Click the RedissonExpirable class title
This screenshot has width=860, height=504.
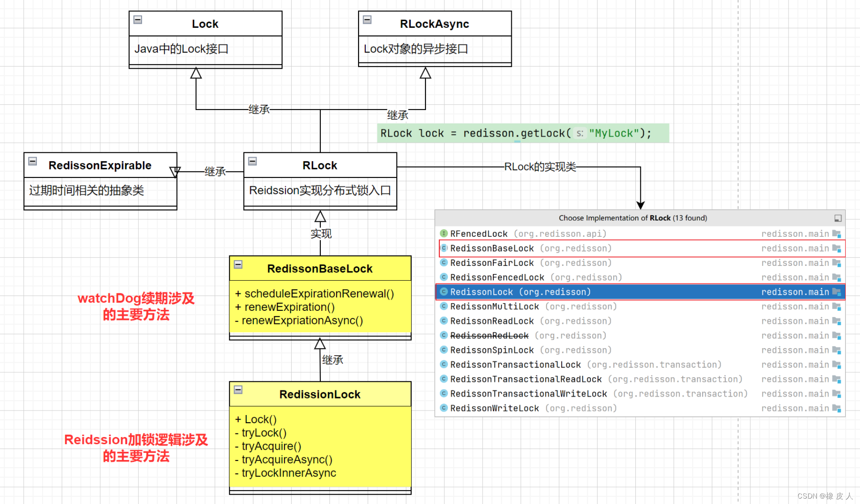coord(100,165)
